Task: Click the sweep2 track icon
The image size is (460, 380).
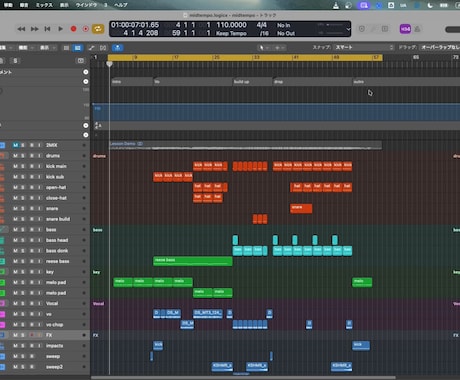Action: [x=2, y=367]
